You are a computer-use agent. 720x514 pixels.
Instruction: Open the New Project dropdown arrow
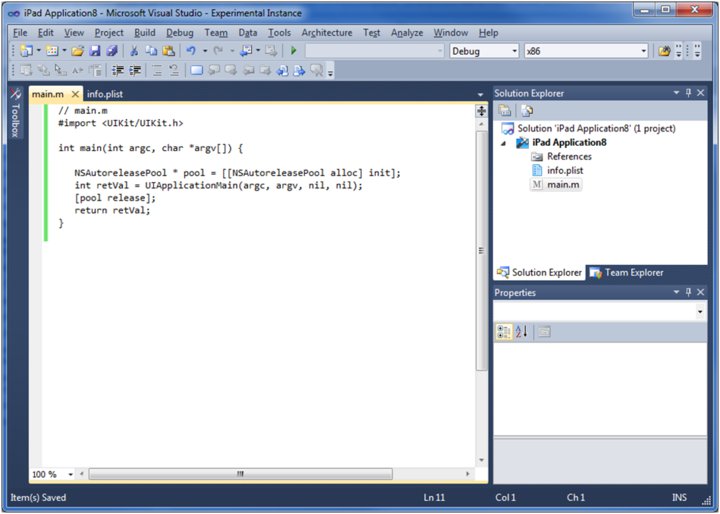(x=39, y=51)
